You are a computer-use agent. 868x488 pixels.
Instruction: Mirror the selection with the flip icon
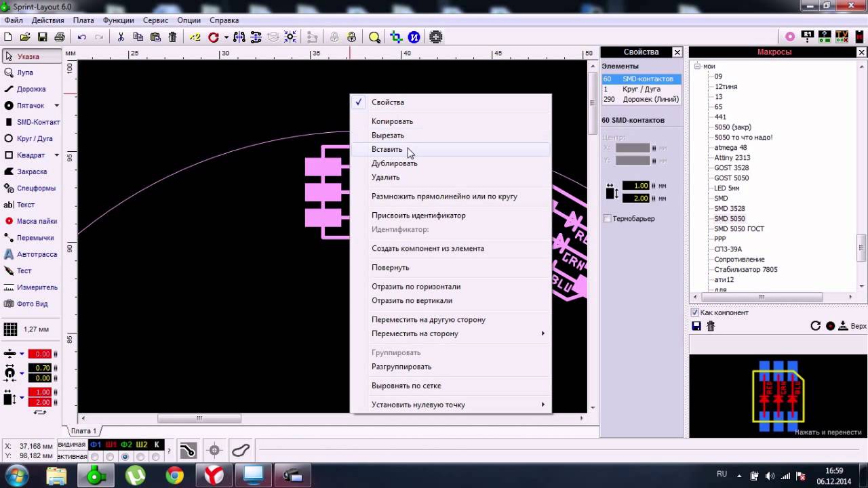click(239, 37)
